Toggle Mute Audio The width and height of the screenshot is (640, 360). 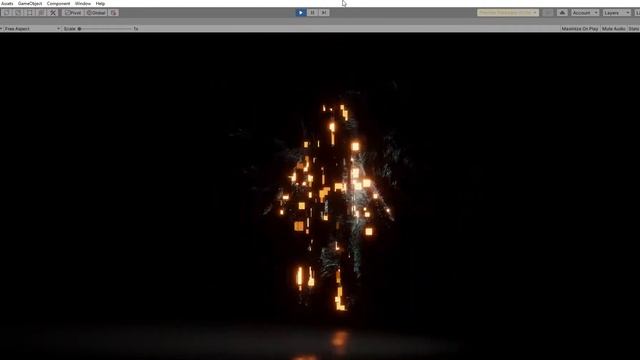point(613,29)
